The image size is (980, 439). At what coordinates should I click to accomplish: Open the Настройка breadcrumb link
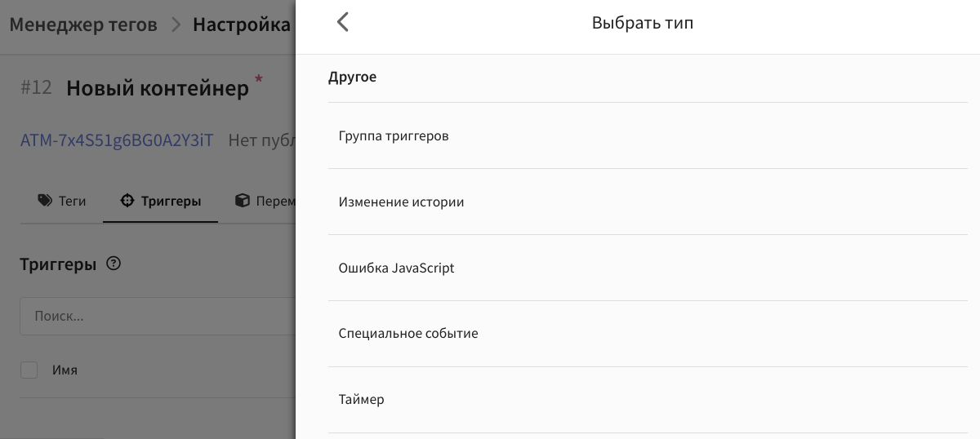pyautogui.click(x=243, y=24)
